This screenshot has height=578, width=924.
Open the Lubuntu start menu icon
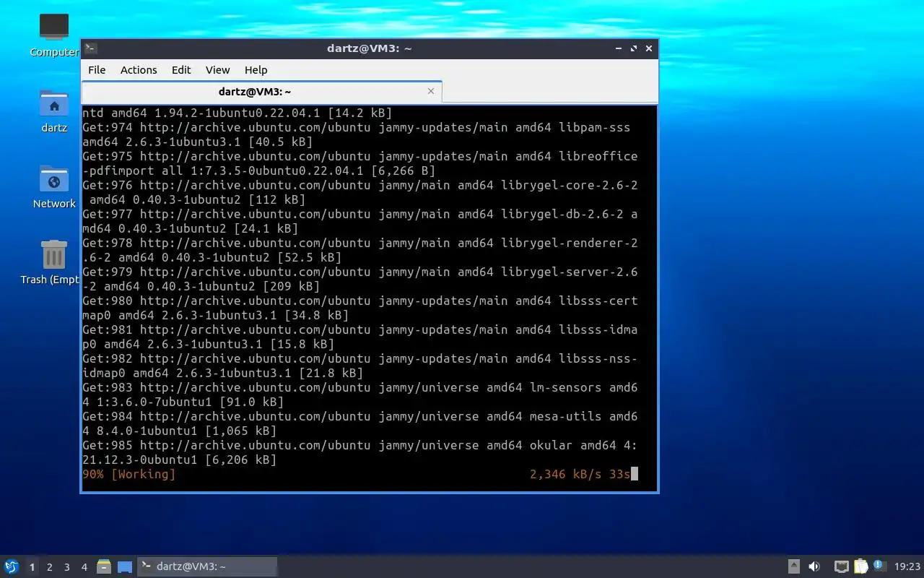coord(12,566)
